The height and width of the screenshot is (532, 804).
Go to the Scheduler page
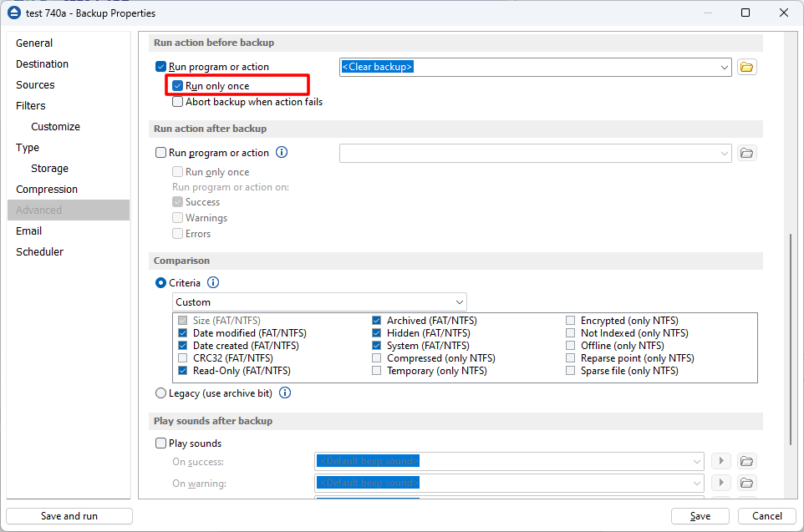[39, 251]
